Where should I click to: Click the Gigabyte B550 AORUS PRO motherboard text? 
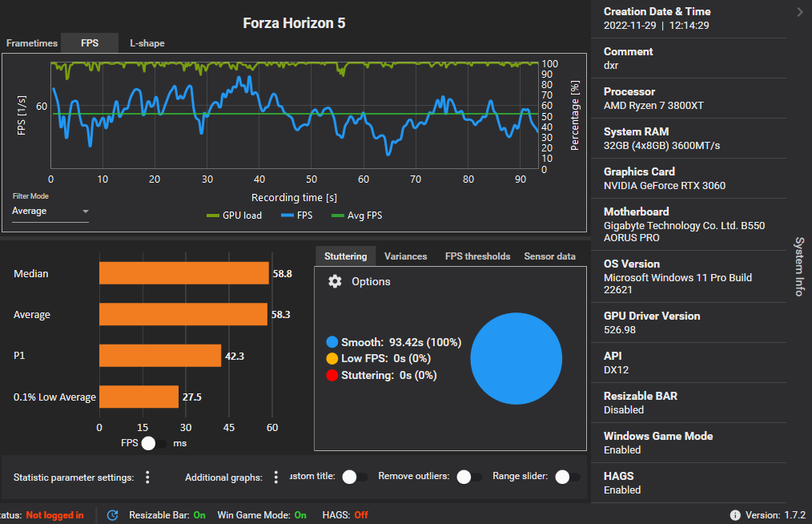tap(684, 232)
